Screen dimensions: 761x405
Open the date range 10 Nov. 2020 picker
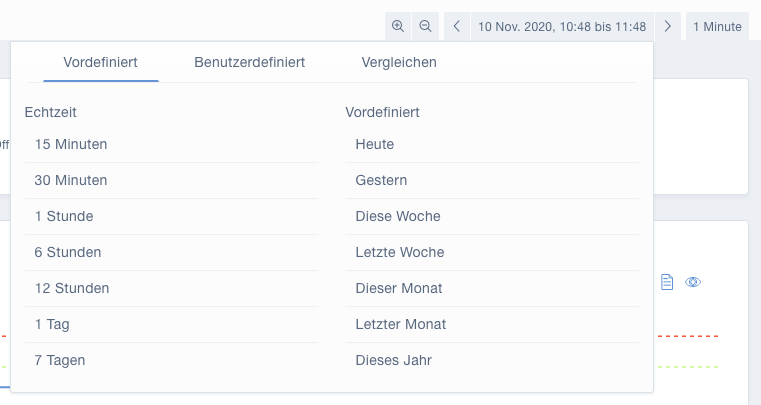click(x=562, y=26)
